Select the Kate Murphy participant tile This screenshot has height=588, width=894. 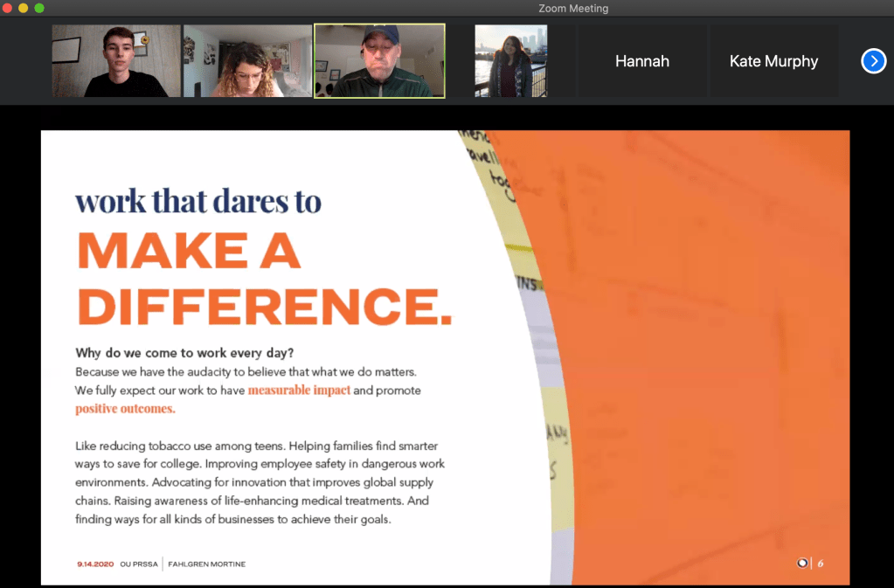point(773,61)
